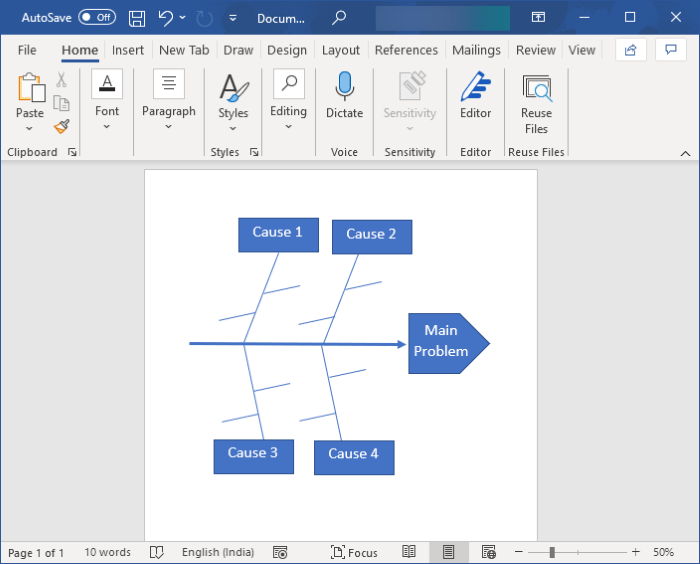
Task: Expand the Editing dropdown menu
Action: pos(288,126)
